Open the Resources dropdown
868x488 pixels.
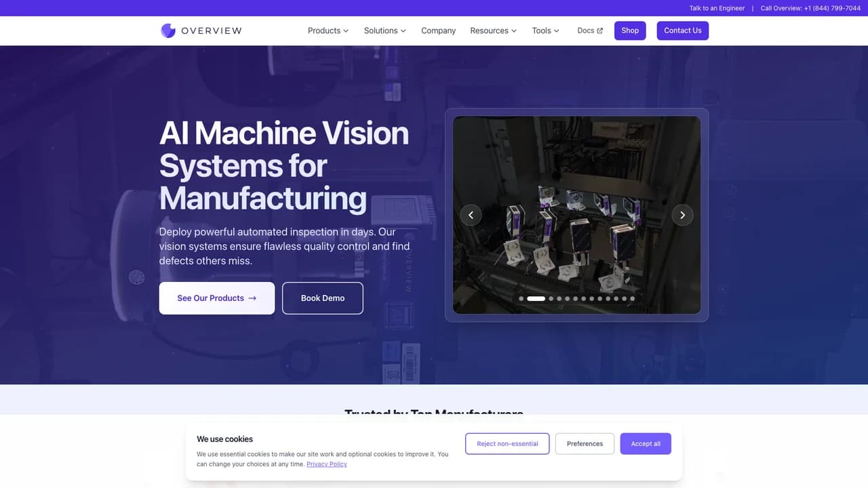point(493,30)
